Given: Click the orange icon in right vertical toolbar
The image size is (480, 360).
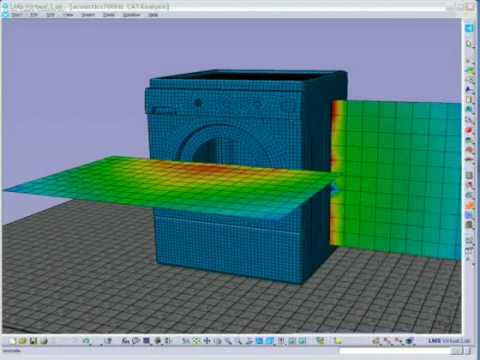Looking at the screenshot, I should click(469, 204).
